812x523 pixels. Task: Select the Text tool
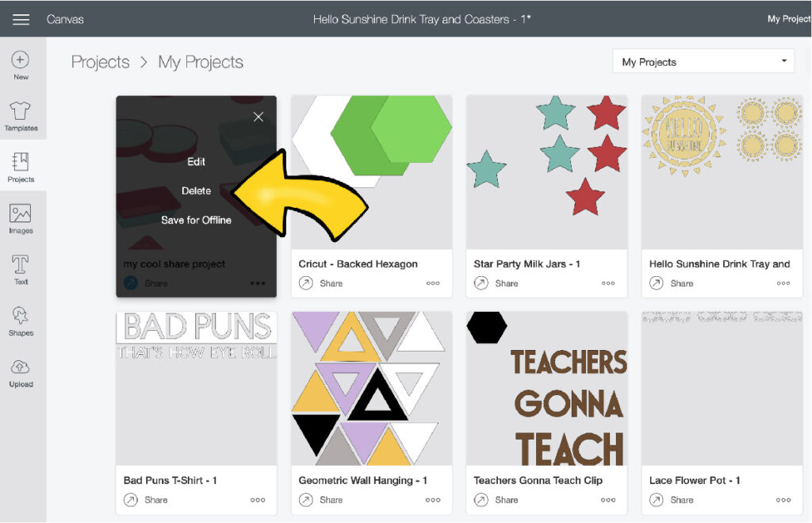click(21, 270)
